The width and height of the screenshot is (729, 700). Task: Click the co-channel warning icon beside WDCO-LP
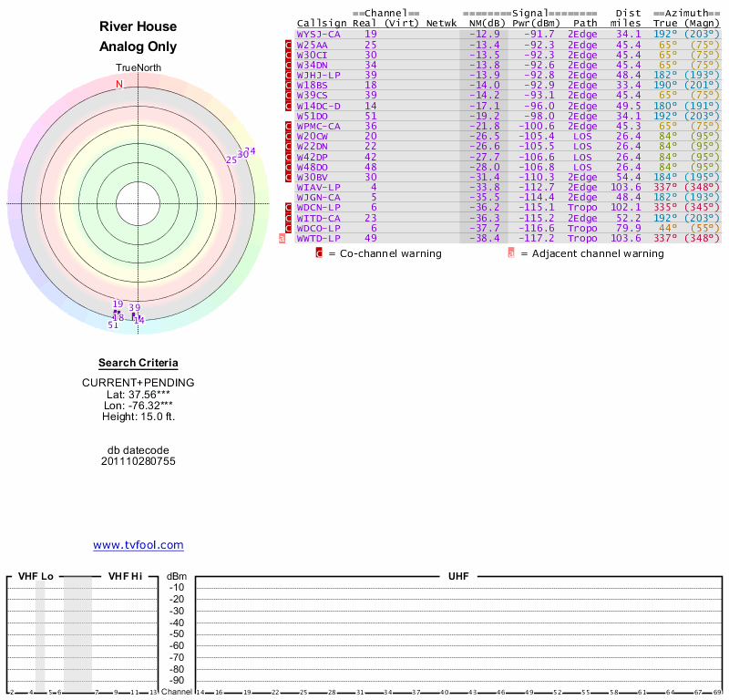(289, 229)
